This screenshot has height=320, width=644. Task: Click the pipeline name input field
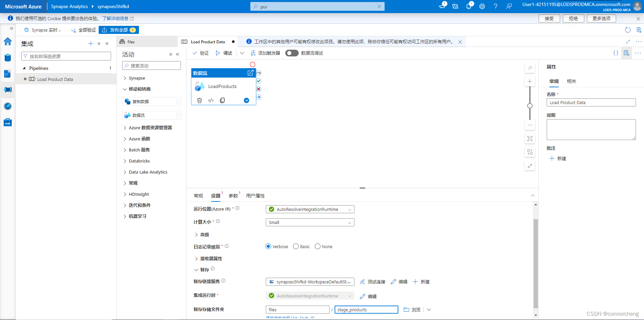point(591,102)
